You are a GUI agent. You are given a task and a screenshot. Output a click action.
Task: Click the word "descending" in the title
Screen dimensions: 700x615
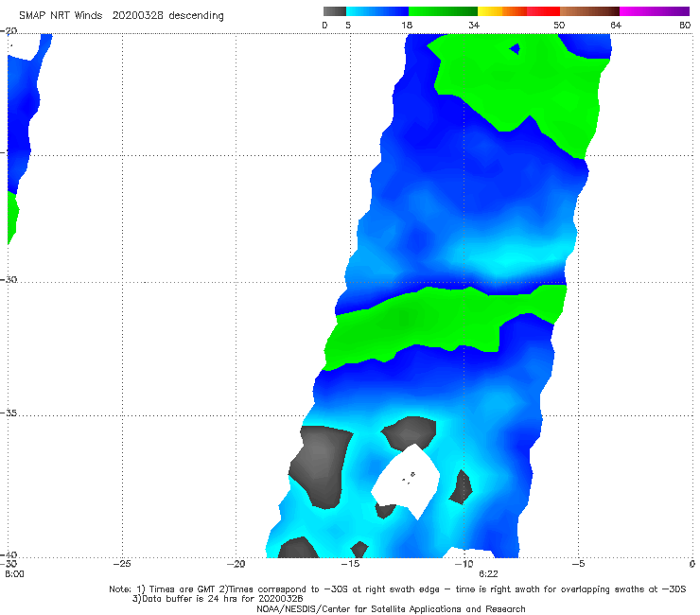pyautogui.click(x=196, y=16)
